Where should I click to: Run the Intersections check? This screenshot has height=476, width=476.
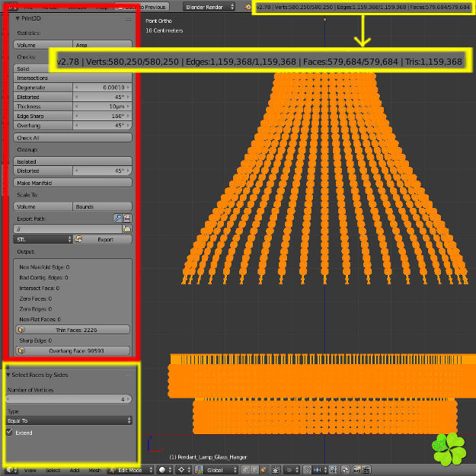click(72, 78)
